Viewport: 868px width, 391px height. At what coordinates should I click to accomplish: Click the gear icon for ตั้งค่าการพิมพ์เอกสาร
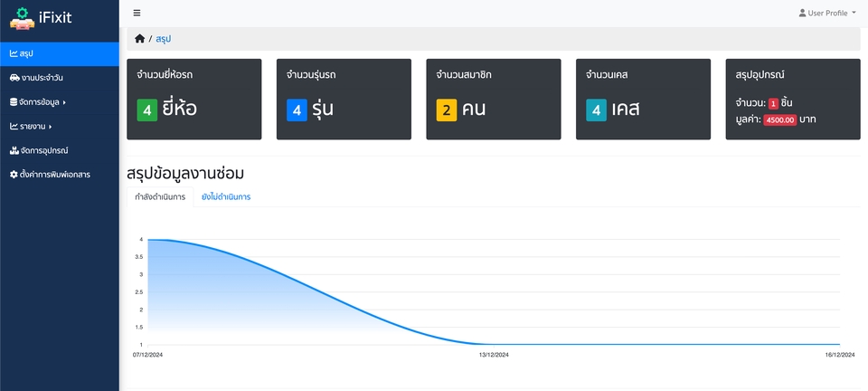point(14,174)
